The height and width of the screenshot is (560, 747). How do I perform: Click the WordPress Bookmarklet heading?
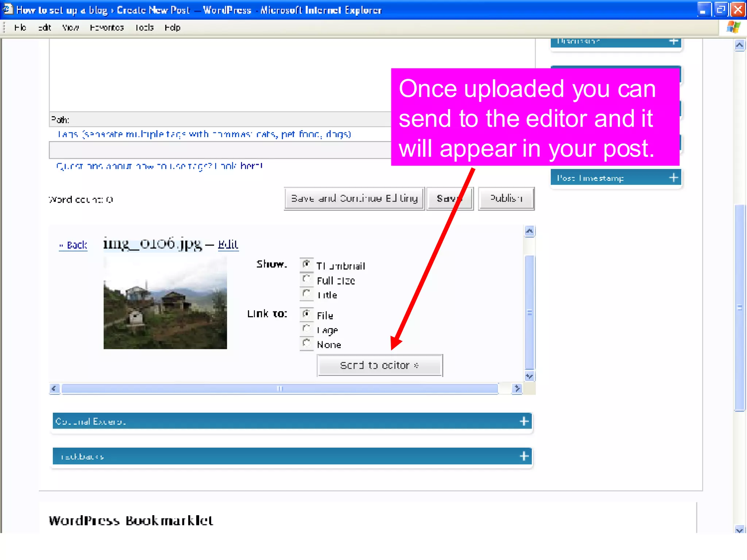(131, 521)
